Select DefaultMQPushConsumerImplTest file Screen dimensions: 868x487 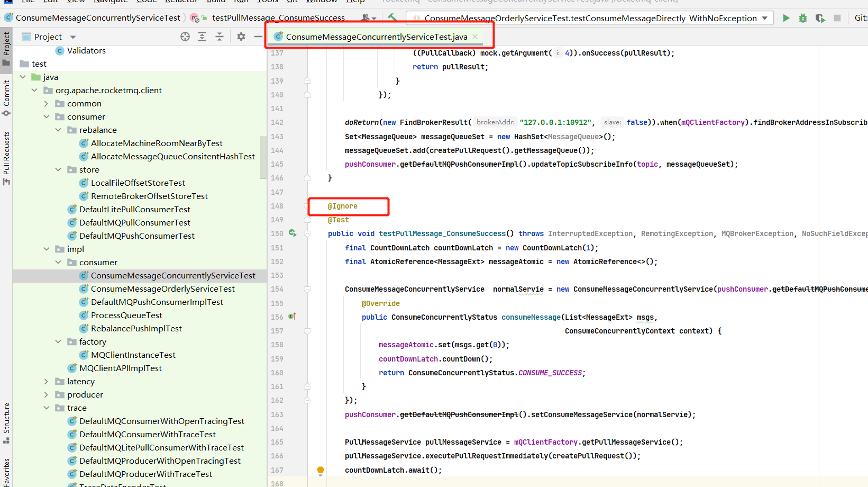(157, 302)
